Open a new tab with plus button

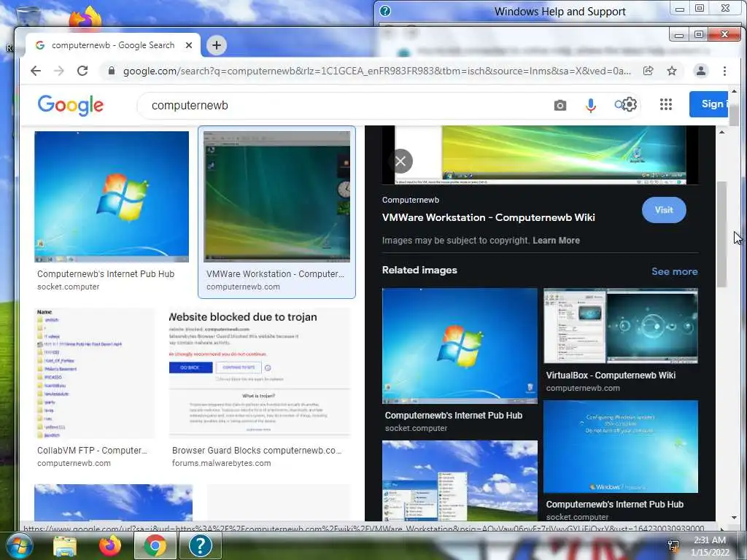pyautogui.click(x=217, y=45)
